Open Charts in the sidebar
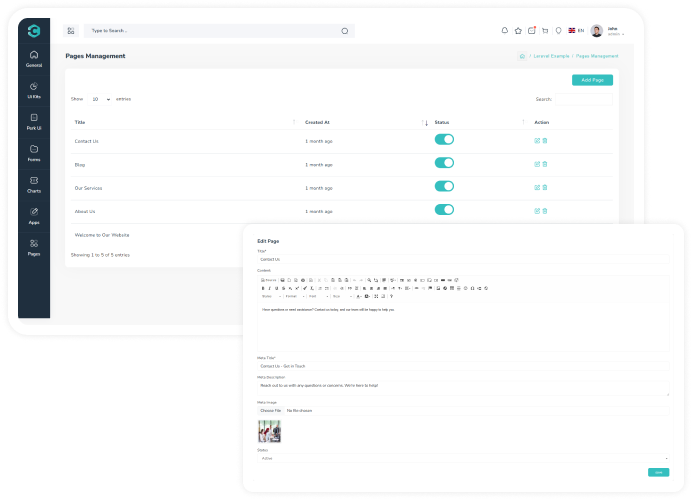692x500 pixels. coord(34,184)
